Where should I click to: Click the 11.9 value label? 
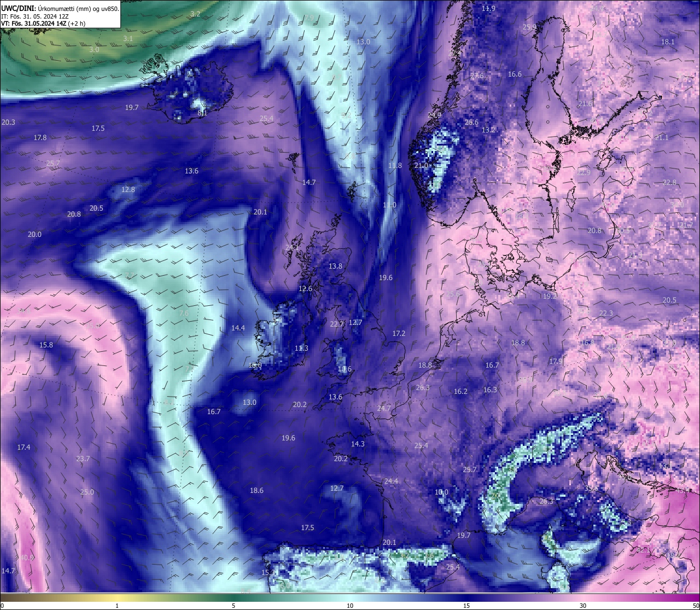coord(488,9)
